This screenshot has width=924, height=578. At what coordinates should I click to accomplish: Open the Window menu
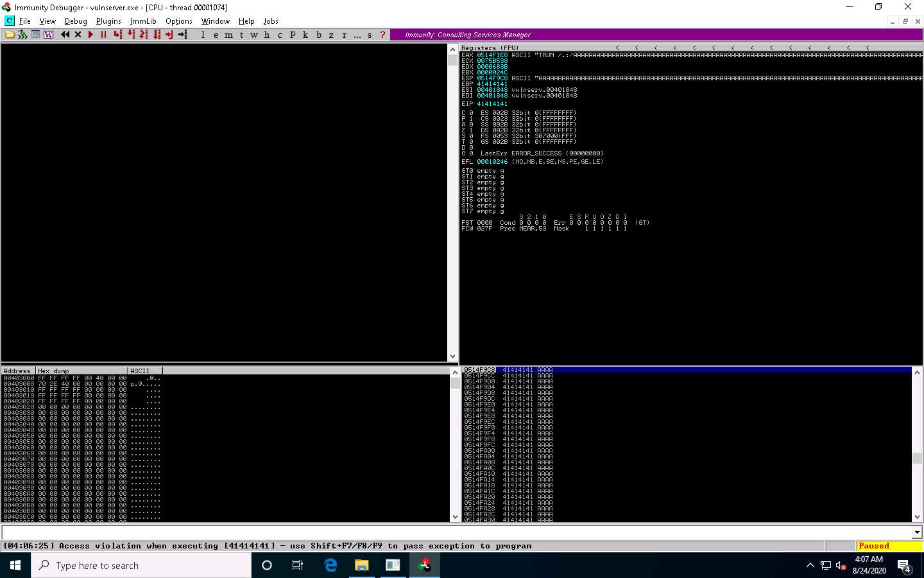[x=216, y=21]
